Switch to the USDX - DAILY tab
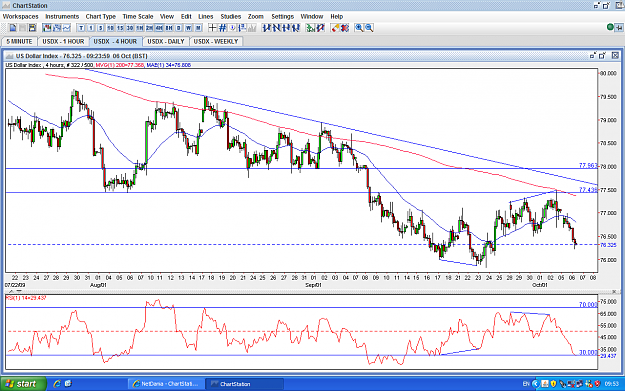Image resolution: width=625 pixels, height=391 pixels. pyautogui.click(x=166, y=41)
